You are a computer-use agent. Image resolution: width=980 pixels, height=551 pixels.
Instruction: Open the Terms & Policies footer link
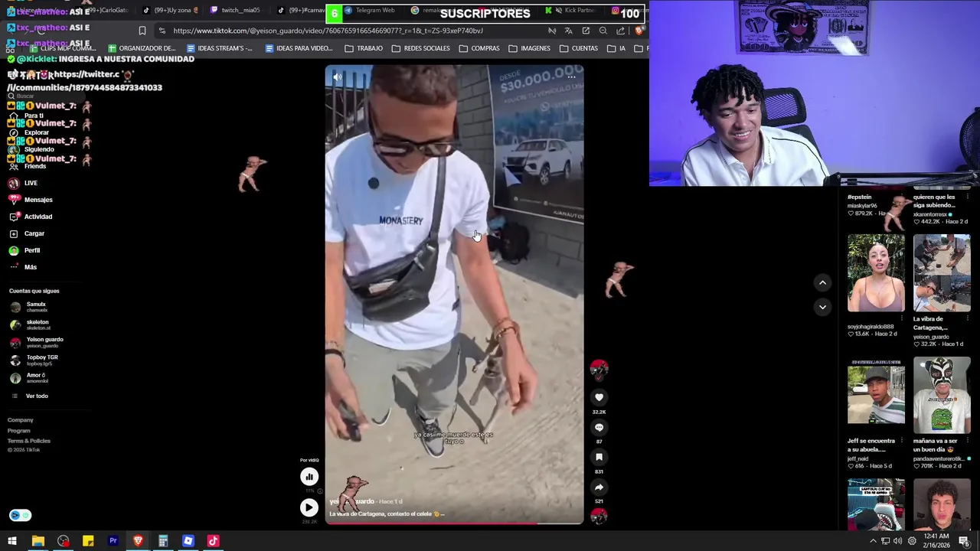29,441
